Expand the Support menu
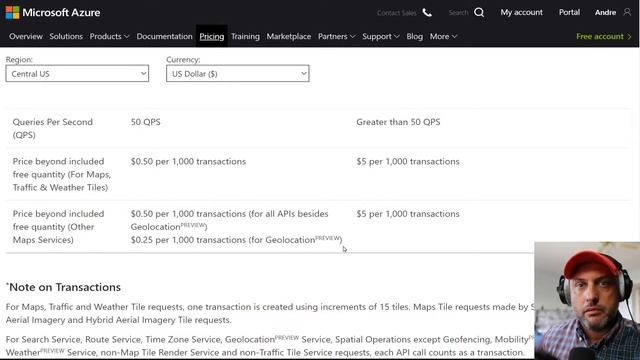The image size is (640, 360). [x=380, y=36]
